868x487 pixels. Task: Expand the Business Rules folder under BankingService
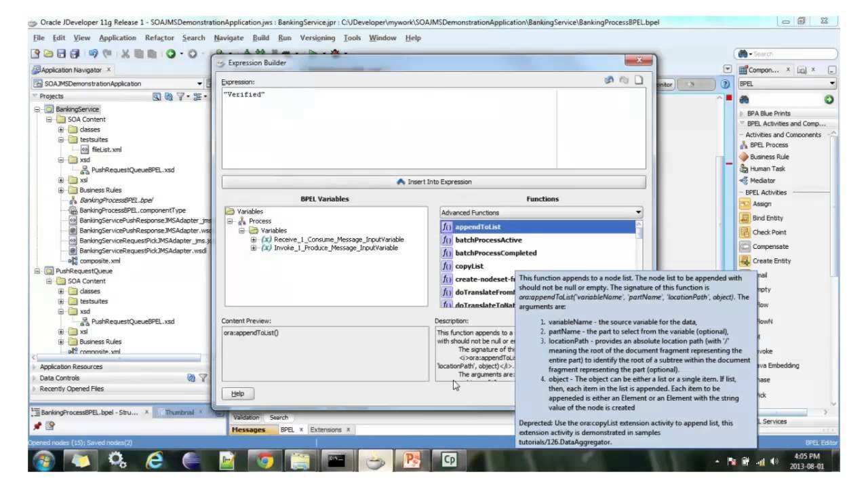(x=61, y=190)
